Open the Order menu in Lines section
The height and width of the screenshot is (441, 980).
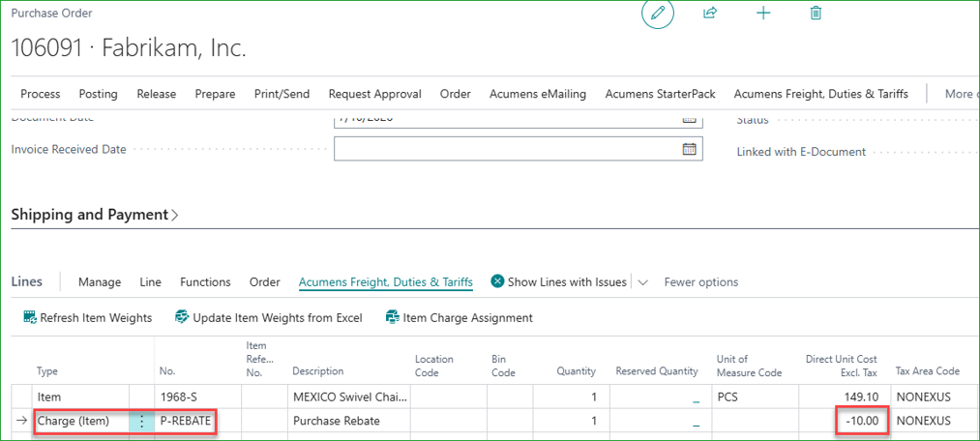coord(264,282)
